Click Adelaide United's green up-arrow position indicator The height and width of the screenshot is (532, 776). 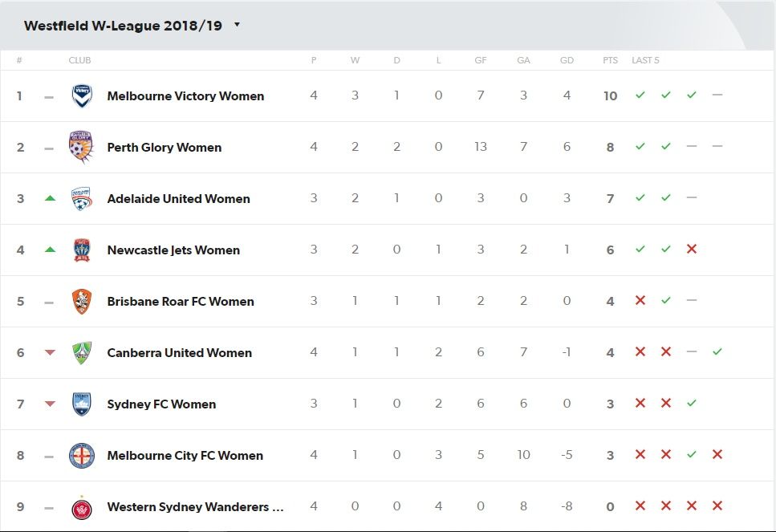tap(50, 198)
